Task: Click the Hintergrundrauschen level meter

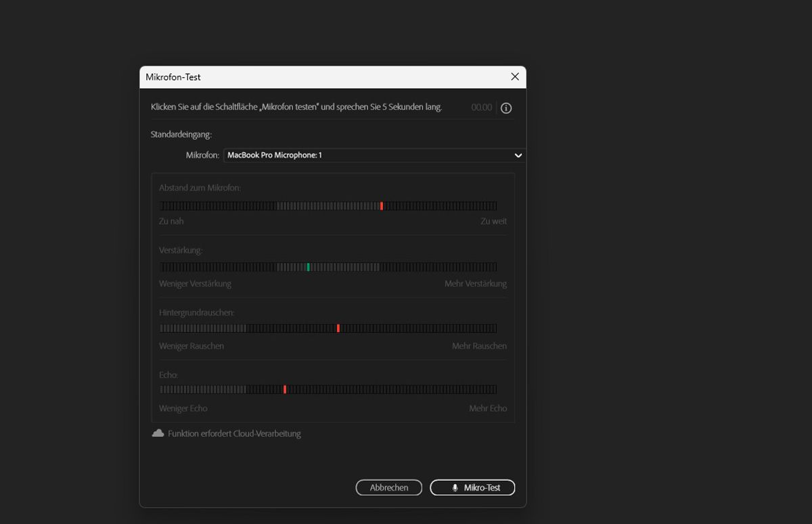Action: (x=328, y=328)
